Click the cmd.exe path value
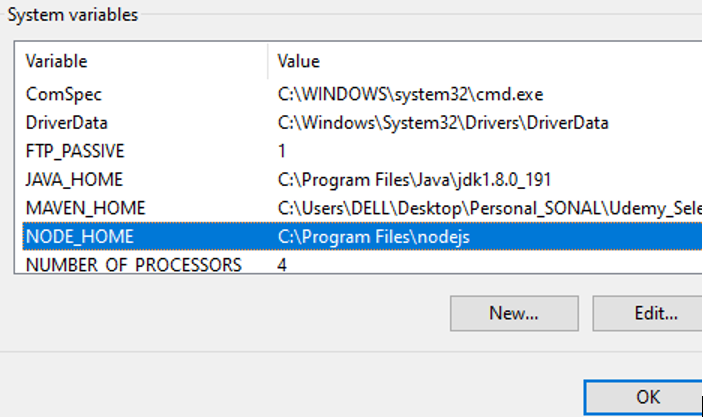This screenshot has width=705, height=417. (410, 94)
